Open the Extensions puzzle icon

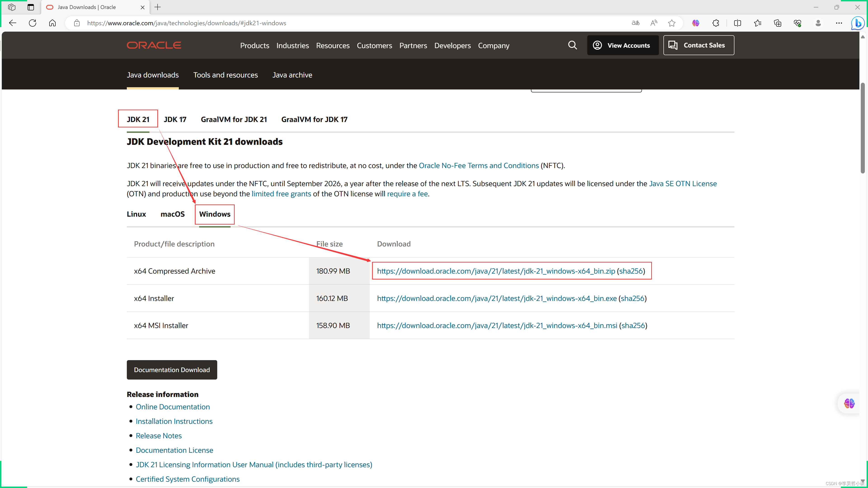point(716,23)
